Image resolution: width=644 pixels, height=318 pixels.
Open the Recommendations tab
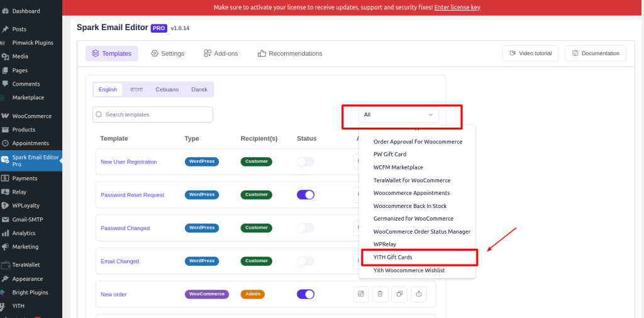(x=290, y=53)
